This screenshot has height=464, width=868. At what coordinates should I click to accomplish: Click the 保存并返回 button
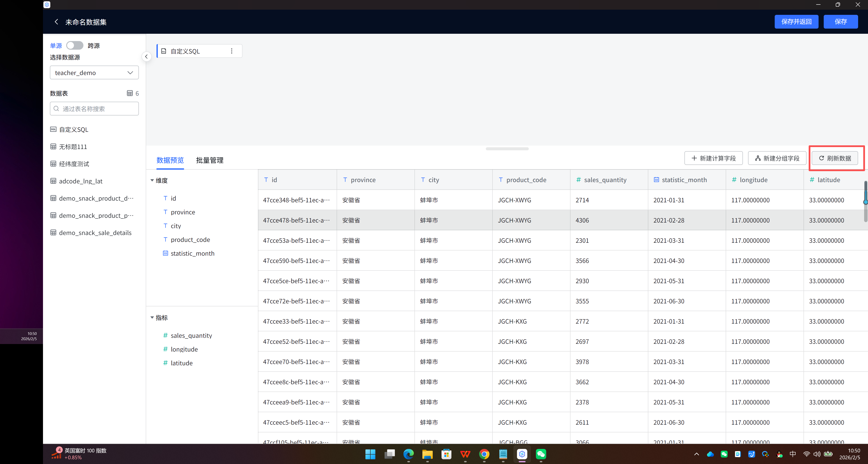point(796,22)
